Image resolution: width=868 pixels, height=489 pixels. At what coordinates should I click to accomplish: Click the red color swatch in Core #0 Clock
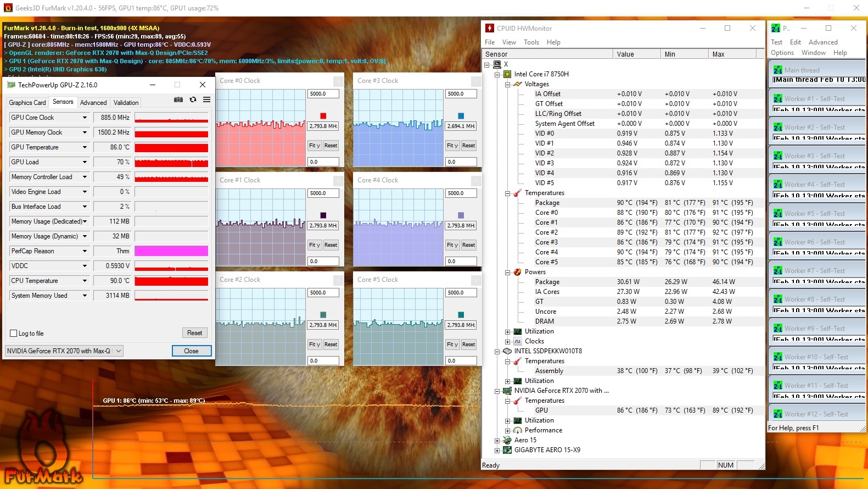(323, 116)
